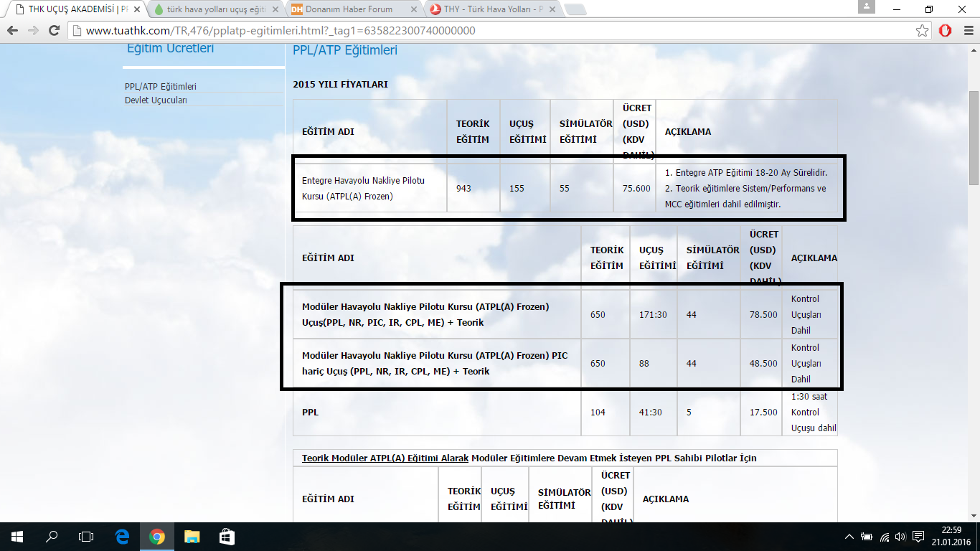Click the Entegre Havayolu Nakliye Pilotu Kursu cell
Viewport: 980px width, 551px height.
[x=370, y=188]
